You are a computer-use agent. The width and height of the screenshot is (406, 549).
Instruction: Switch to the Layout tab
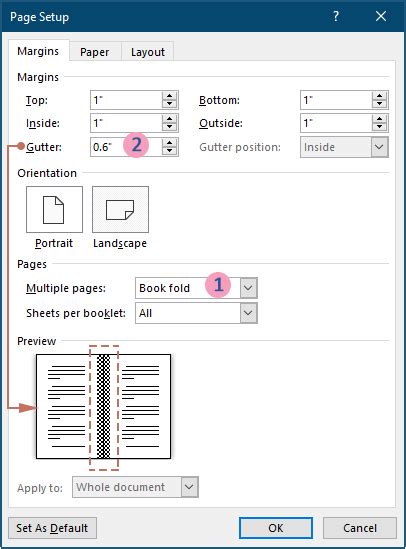click(148, 52)
